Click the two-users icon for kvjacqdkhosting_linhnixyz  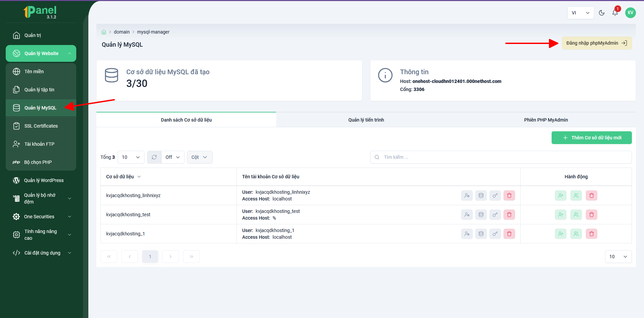tap(576, 195)
